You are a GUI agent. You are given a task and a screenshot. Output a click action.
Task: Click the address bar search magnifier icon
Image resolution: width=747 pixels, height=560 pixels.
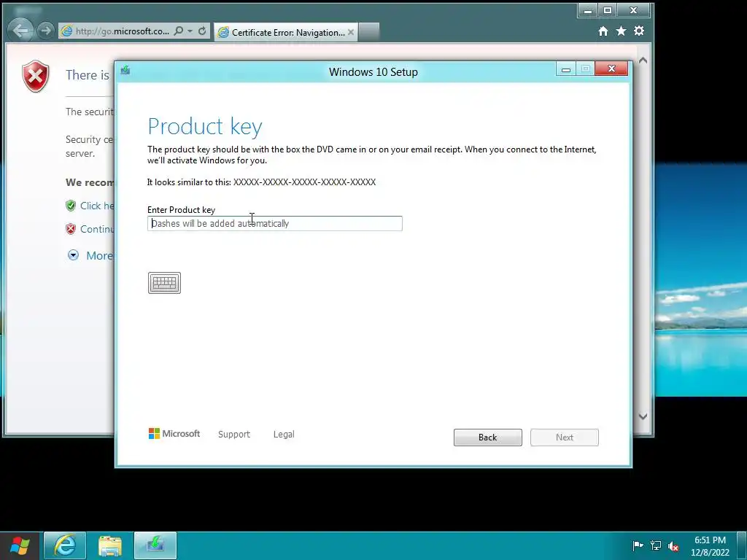(x=179, y=31)
